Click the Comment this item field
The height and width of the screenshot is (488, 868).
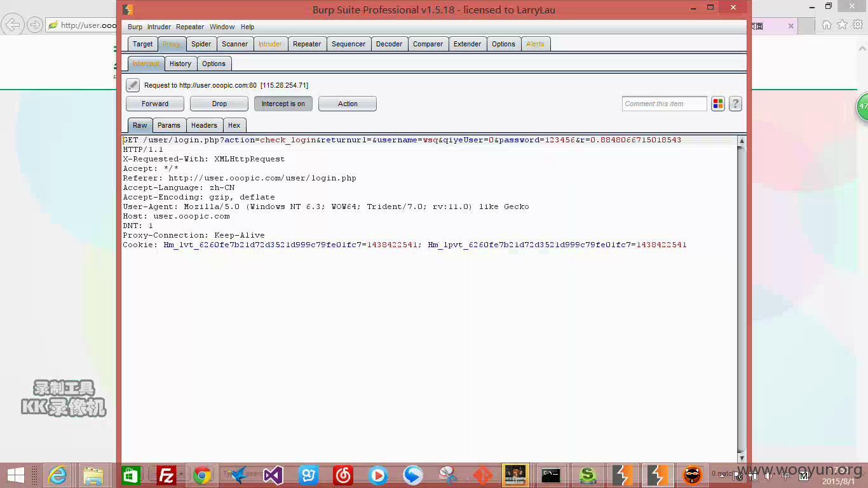tap(664, 104)
